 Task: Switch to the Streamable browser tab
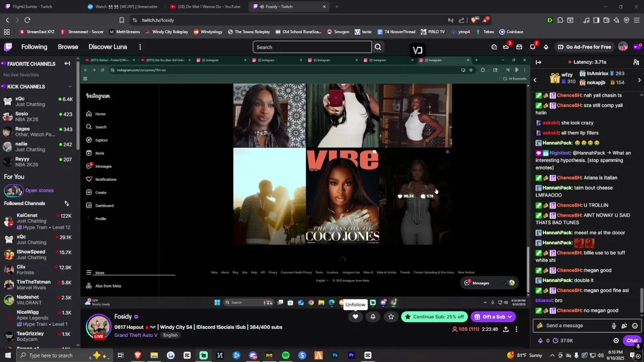point(123,7)
